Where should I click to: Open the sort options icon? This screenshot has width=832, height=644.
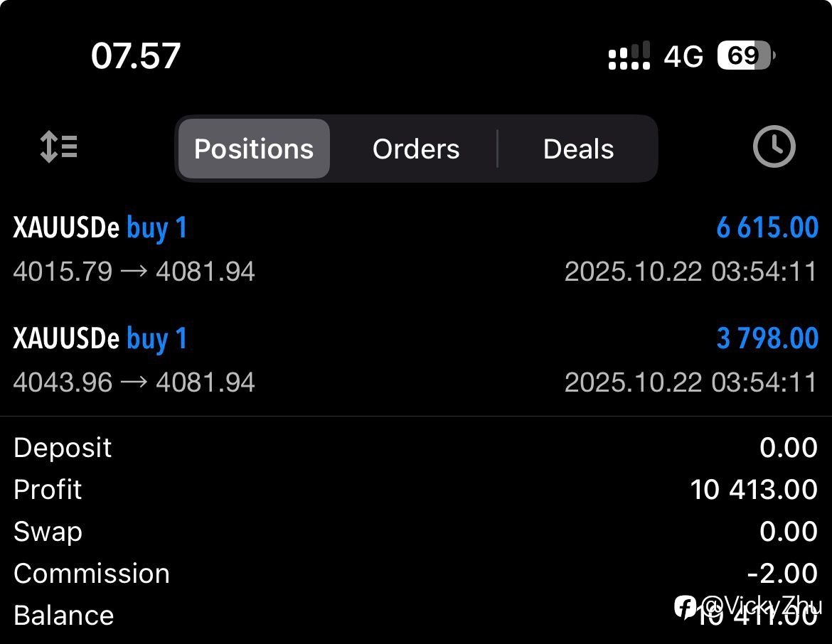coord(58,148)
